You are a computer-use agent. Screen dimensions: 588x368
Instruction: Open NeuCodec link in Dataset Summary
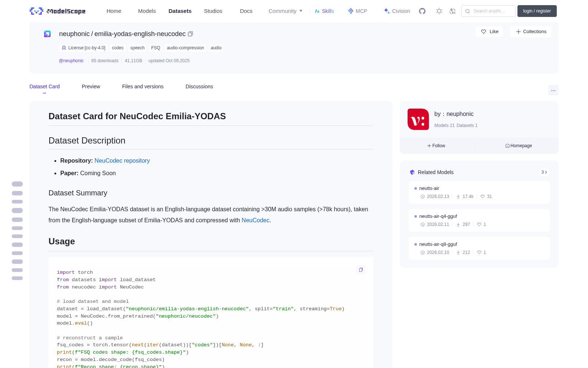pos(255,220)
